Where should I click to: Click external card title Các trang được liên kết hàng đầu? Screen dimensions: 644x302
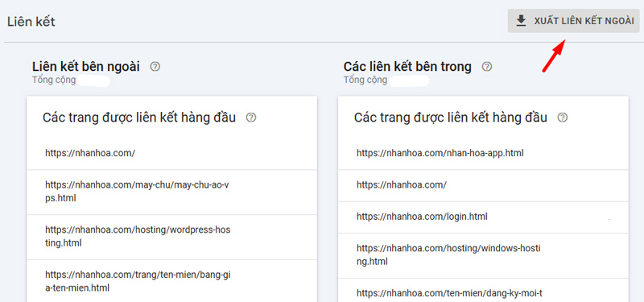tap(139, 118)
